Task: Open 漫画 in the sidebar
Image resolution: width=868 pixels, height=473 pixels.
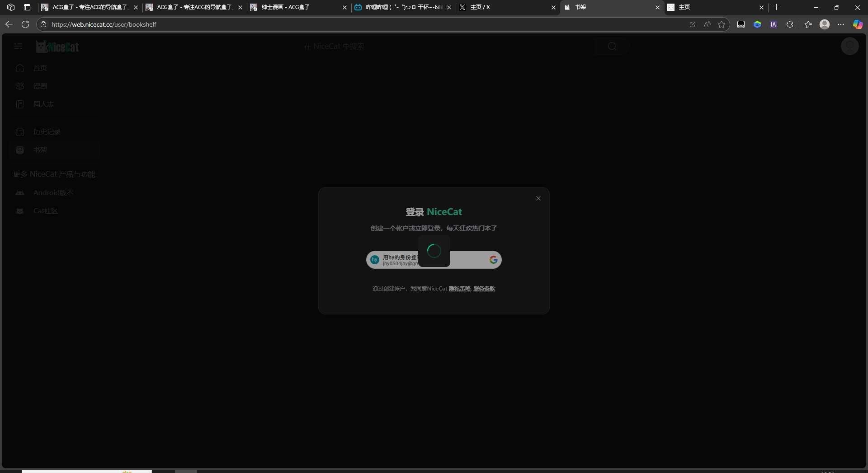Action: (x=54, y=86)
